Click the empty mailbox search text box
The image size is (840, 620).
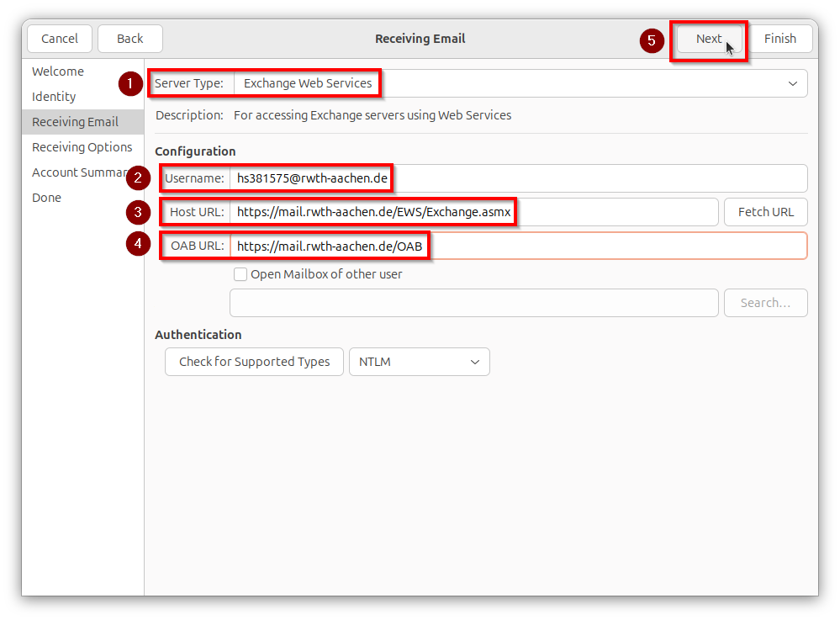click(x=473, y=303)
